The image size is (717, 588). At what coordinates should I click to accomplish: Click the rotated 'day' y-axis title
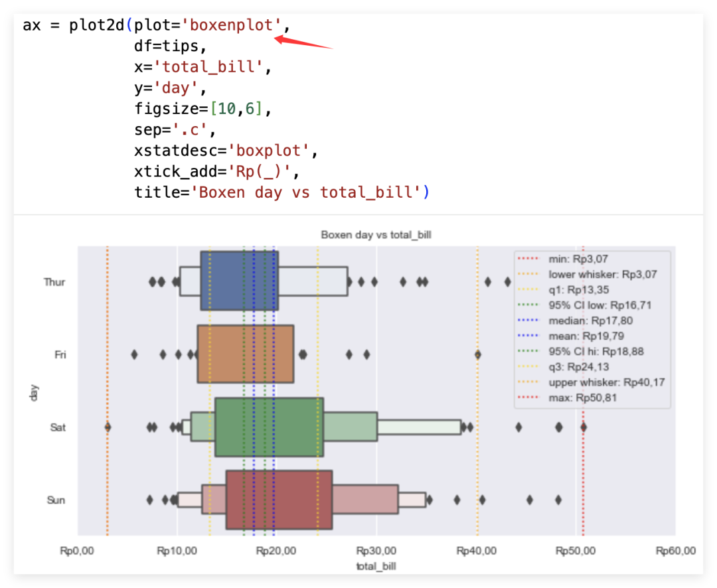tap(33, 393)
